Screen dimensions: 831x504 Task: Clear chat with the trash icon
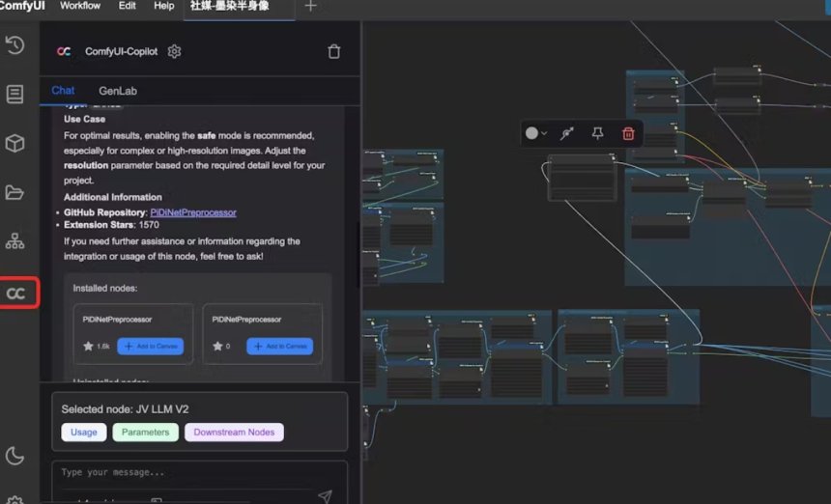click(x=334, y=51)
